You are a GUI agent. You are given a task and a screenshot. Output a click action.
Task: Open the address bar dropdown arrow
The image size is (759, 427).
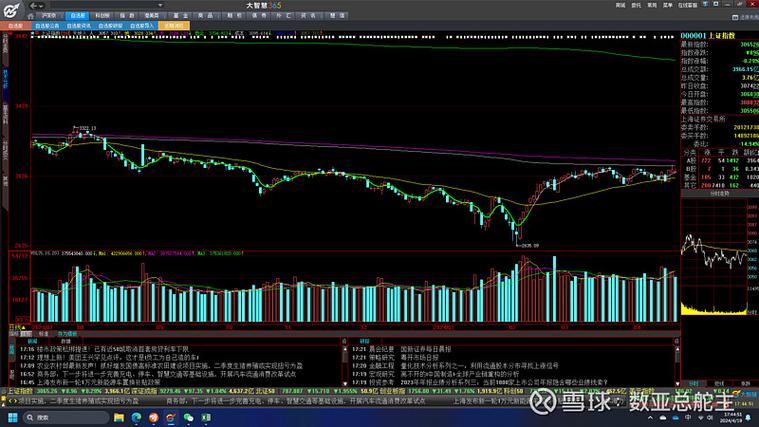click(160, 5)
